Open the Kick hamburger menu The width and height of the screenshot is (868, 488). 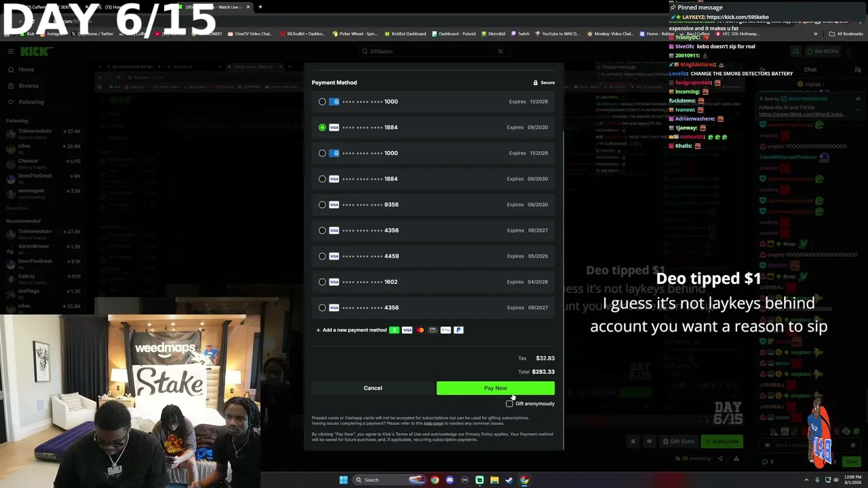point(11,52)
